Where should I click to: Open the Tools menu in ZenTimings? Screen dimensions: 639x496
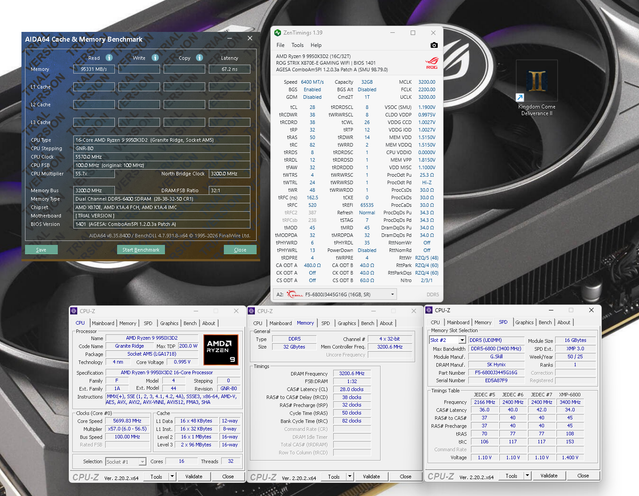point(297,45)
